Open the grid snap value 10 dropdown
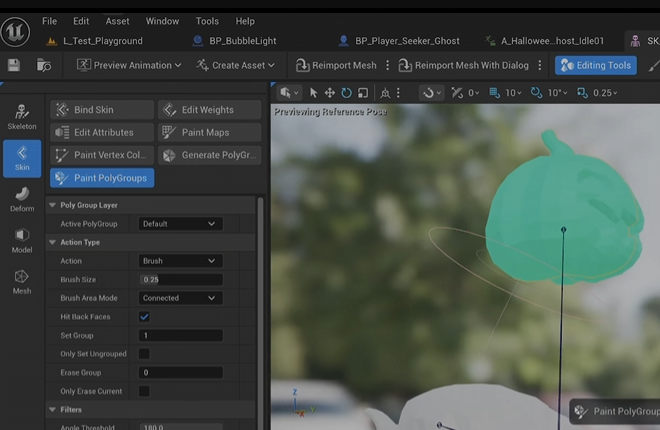 coord(513,93)
